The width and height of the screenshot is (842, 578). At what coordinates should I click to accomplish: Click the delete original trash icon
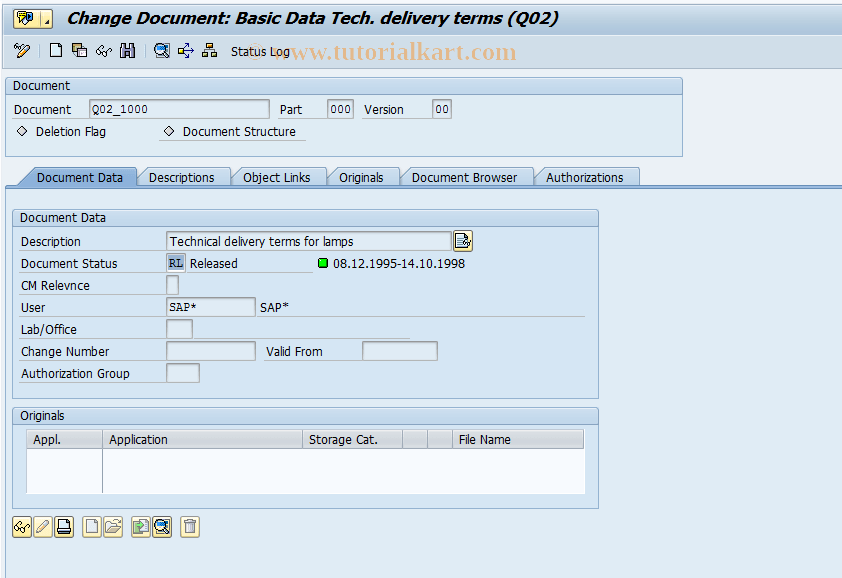(190, 526)
